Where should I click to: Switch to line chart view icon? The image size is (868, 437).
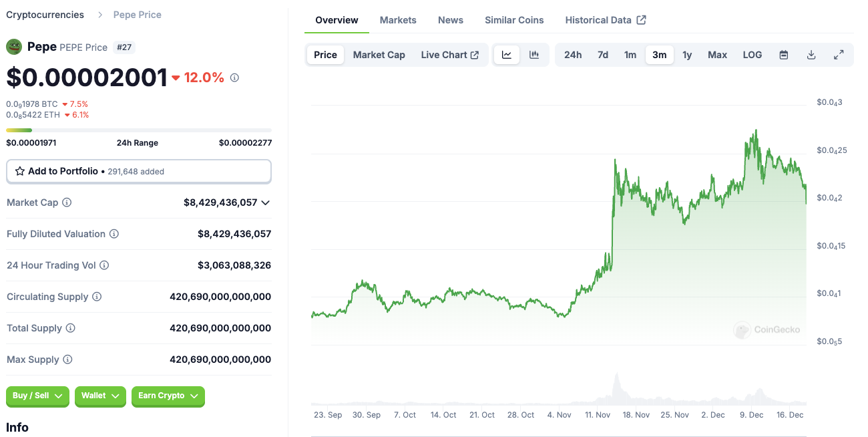pyautogui.click(x=507, y=55)
